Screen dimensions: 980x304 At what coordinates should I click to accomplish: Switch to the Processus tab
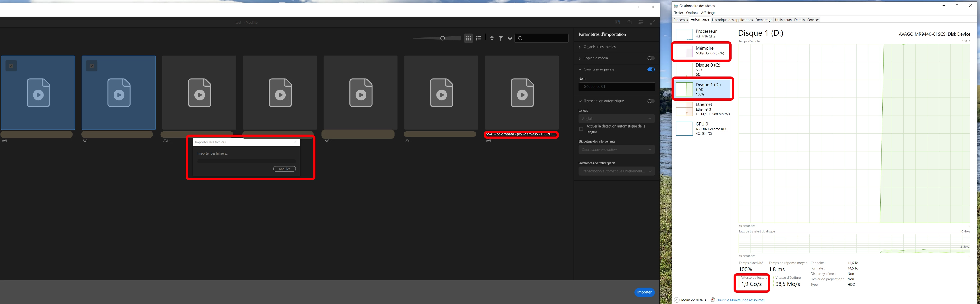[680, 20]
